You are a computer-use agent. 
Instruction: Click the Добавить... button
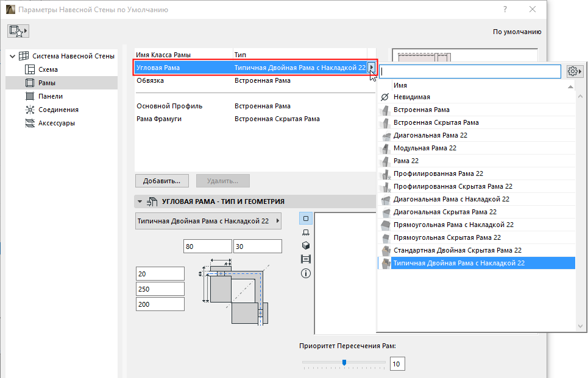(x=161, y=181)
